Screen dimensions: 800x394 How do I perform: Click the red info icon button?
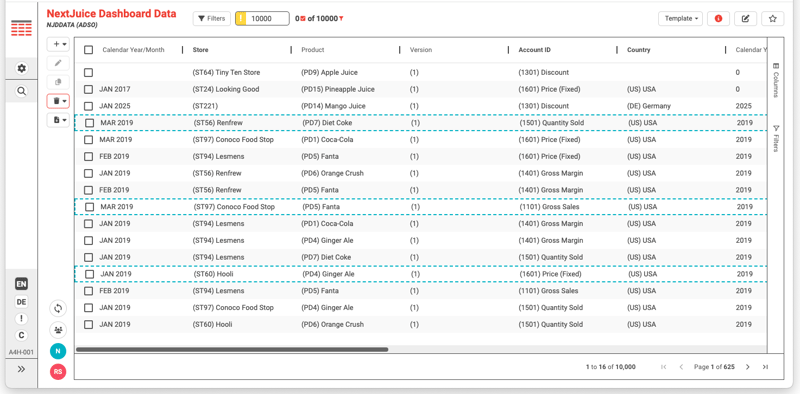[718, 19]
